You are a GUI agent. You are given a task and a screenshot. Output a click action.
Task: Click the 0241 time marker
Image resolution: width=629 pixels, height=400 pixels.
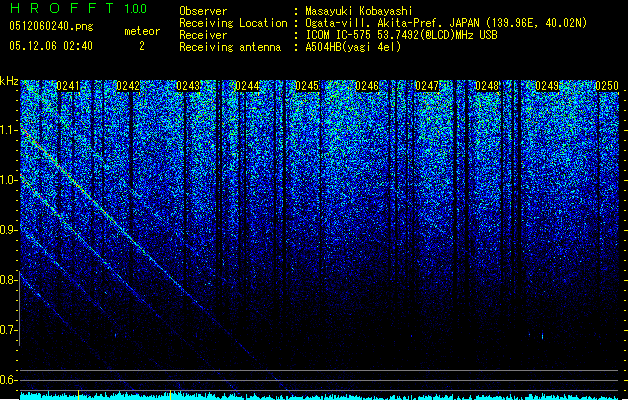click(68, 86)
